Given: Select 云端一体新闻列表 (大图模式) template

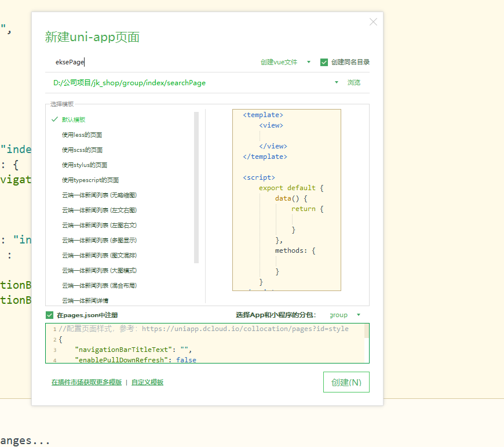Looking at the screenshot, I should tap(99, 270).
